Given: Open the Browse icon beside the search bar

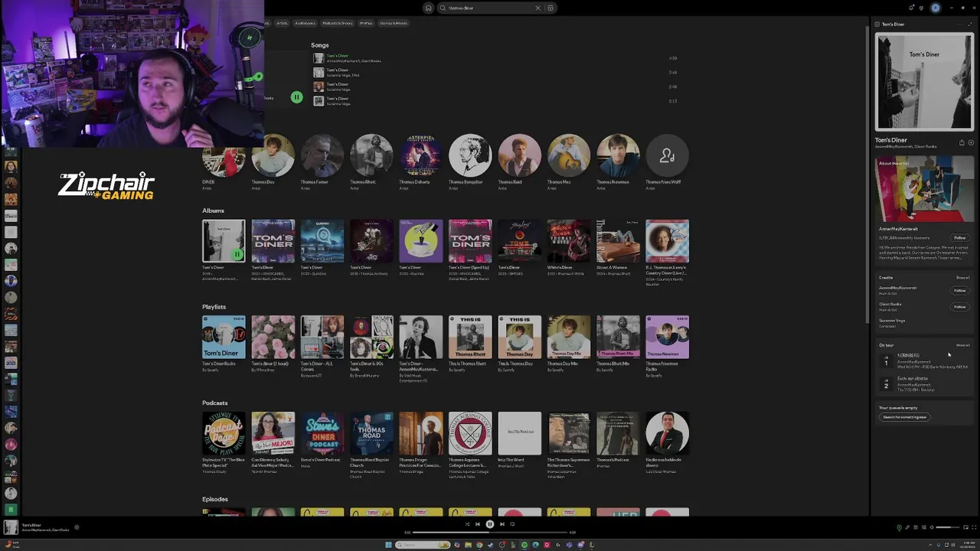Looking at the screenshot, I should 550,8.
